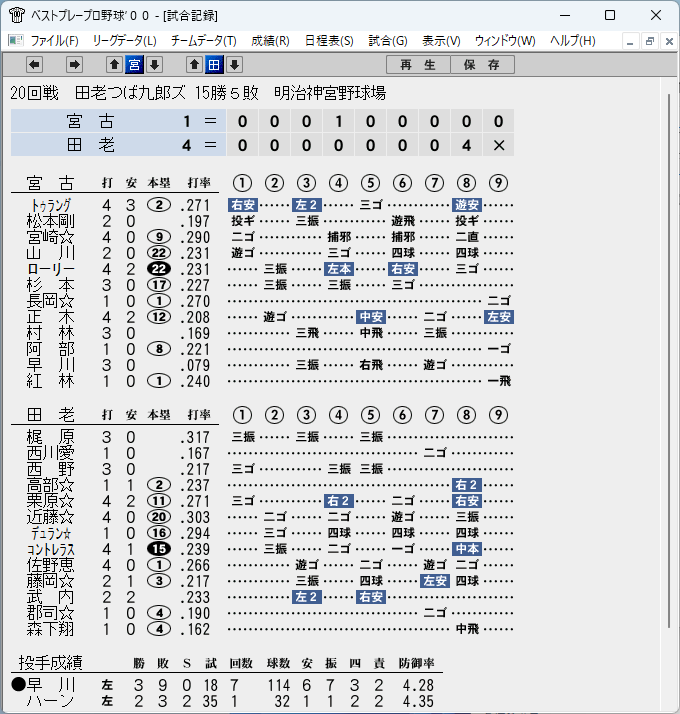The height and width of the screenshot is (714, 680).
Task: Click the vertical scrollbar on the right
Action: [x=669, y=360]
